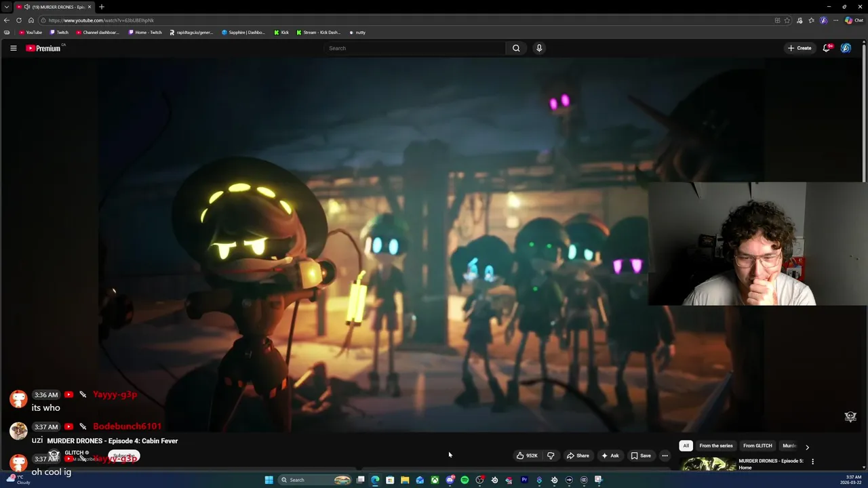Click the taskbar Search box
Image resolution: width=868 pixels, height=488 pixels.
[x=315, y=480]
